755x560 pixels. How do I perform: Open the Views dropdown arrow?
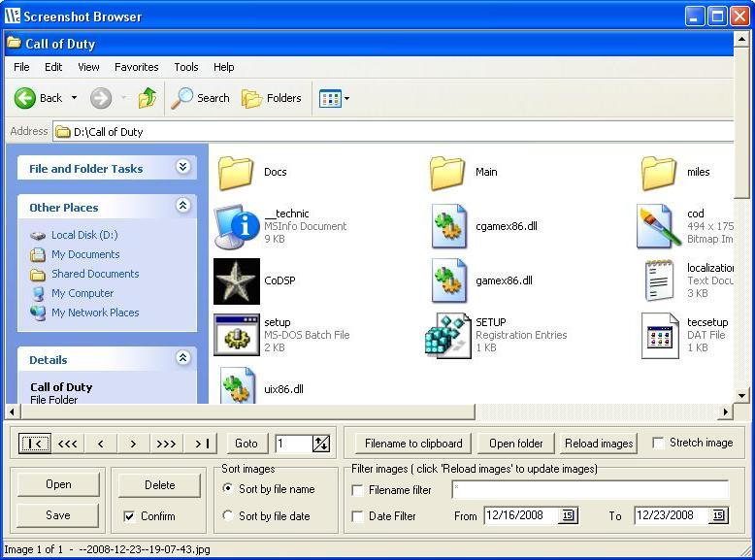pos(346,98)
